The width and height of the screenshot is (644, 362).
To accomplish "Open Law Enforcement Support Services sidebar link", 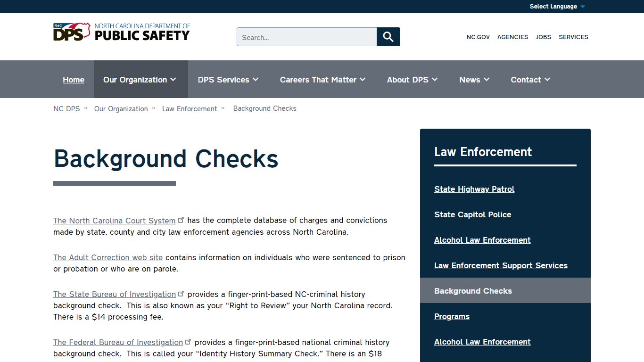I will (x=501, y=265).
